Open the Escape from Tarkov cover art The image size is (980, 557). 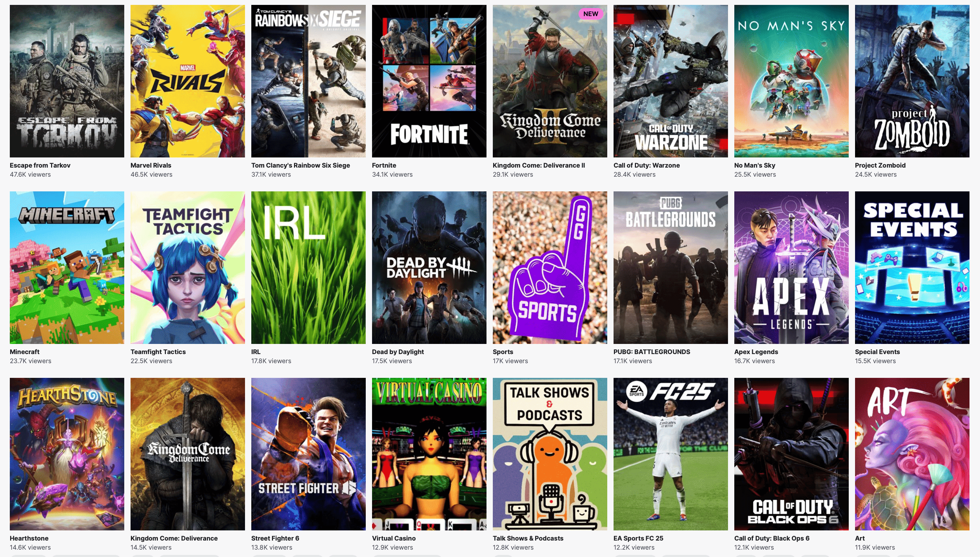(67, 81)
